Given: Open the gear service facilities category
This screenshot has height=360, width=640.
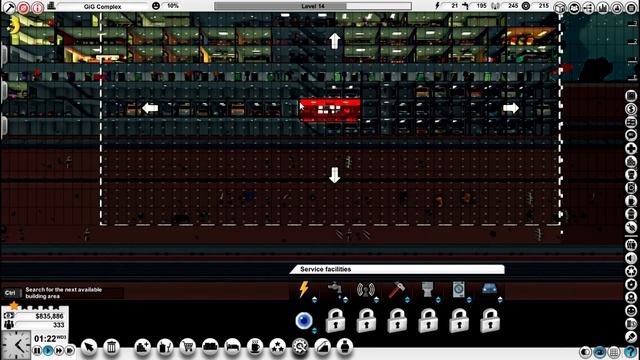Looking at the screenshot, I should tap(300, 347).
